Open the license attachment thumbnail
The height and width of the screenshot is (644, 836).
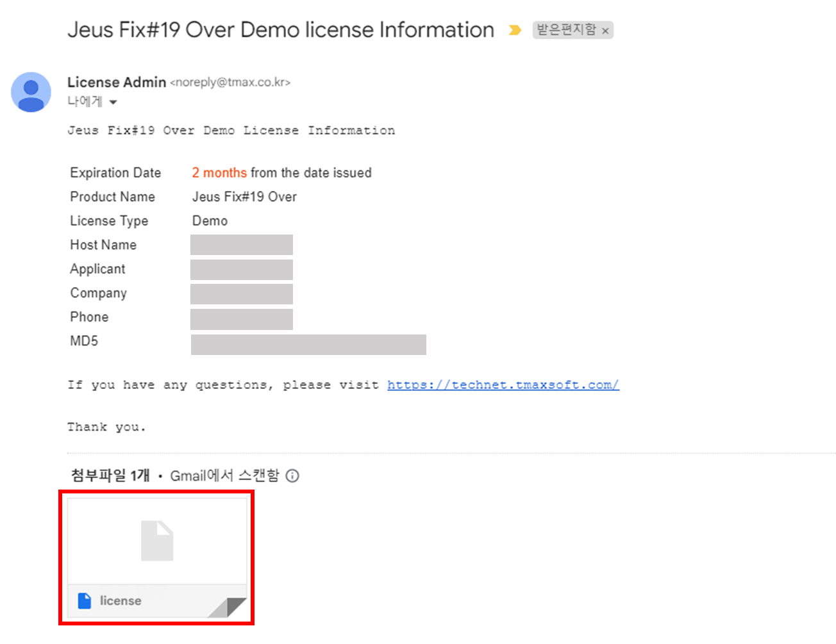click(157, 557)
